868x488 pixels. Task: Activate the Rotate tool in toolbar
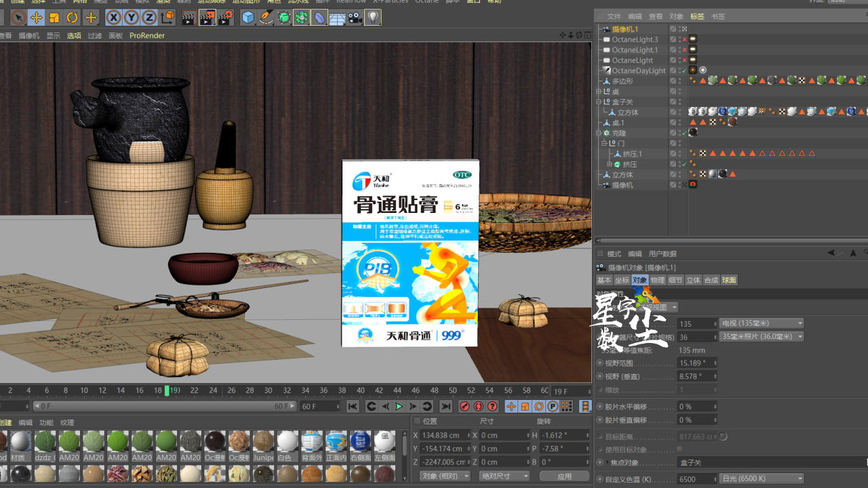(x=72, y=18)
